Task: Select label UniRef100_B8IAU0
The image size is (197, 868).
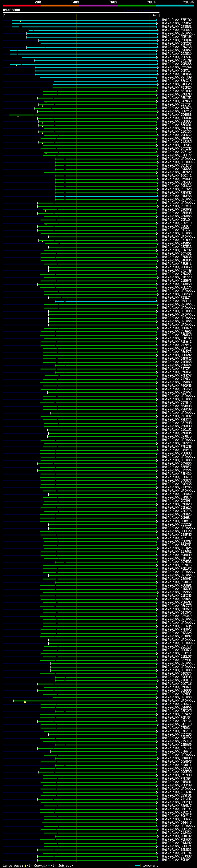Action: [177, 91]
